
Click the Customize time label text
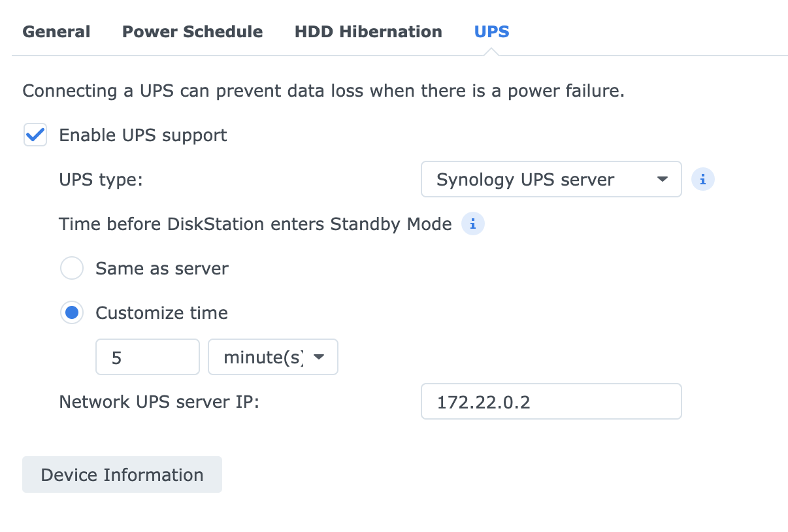point(161,313)
